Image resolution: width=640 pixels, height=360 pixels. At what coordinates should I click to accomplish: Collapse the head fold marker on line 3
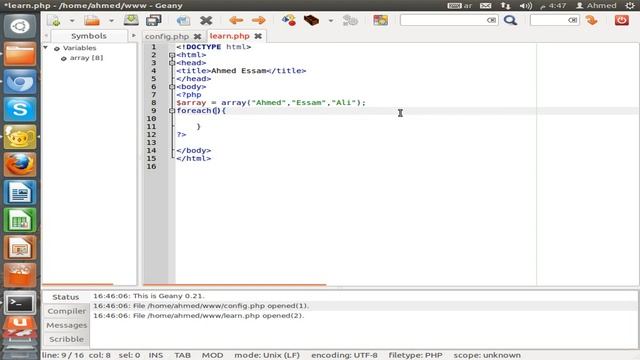click(x=172, y=63)
